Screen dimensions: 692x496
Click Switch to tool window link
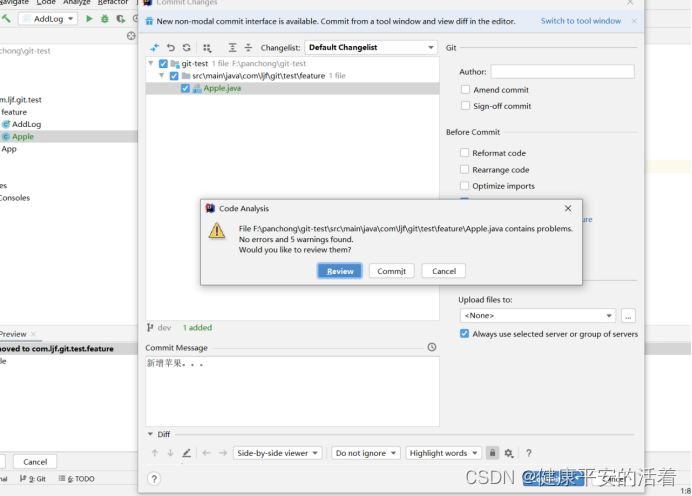click(581, 21)
